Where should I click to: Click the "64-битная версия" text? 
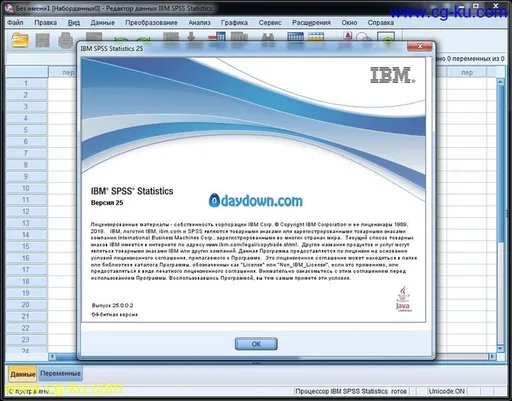[x=115, y=315]
